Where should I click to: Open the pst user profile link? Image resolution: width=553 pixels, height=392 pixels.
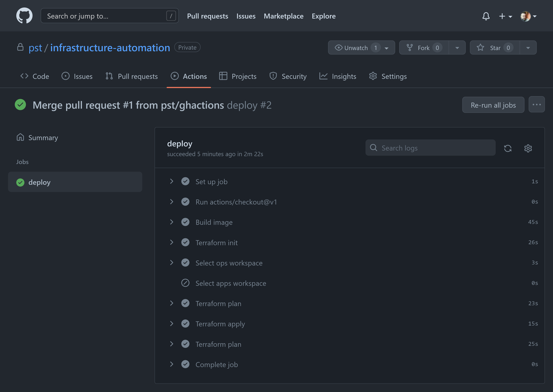click(35, 47)
